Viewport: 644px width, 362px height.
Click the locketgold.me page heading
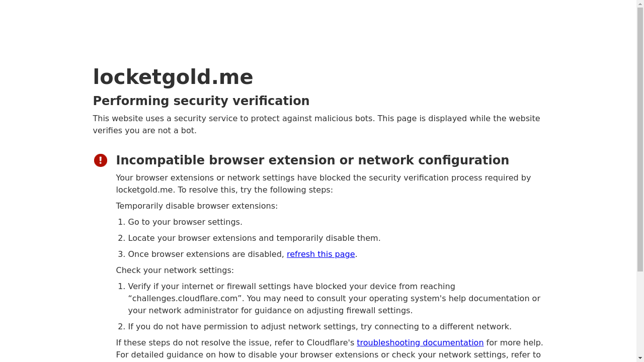(173, 77)
